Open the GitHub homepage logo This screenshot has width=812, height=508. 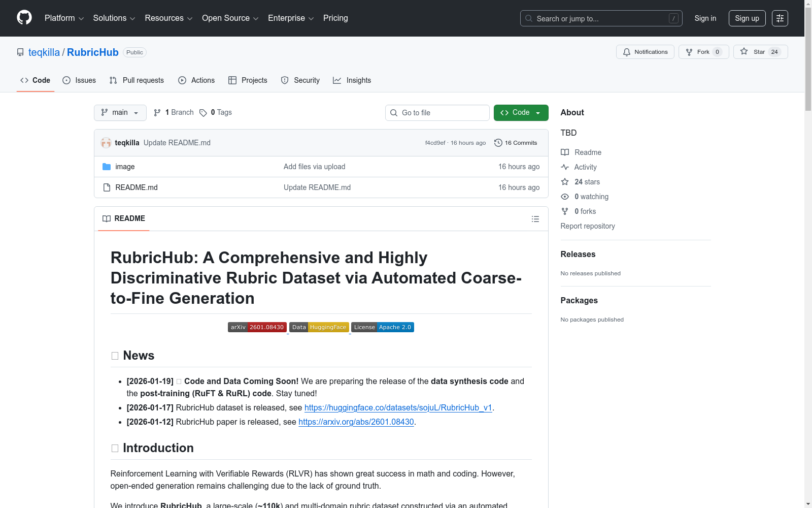point(24,18)
